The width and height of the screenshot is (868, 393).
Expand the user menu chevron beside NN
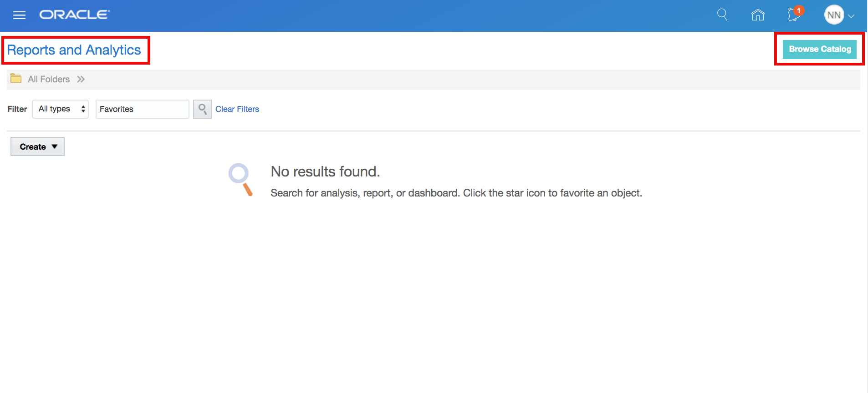pyautogui.click(x=851, y=16)
